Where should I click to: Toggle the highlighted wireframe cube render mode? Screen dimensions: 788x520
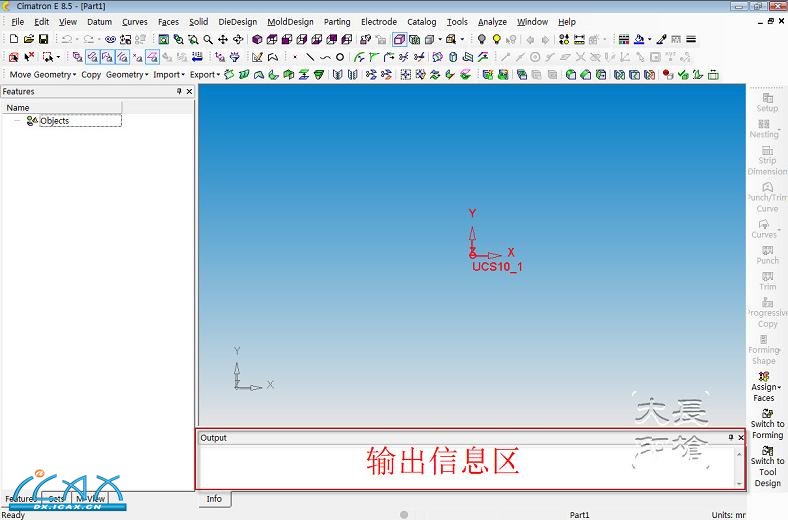(x=400, y=39)
